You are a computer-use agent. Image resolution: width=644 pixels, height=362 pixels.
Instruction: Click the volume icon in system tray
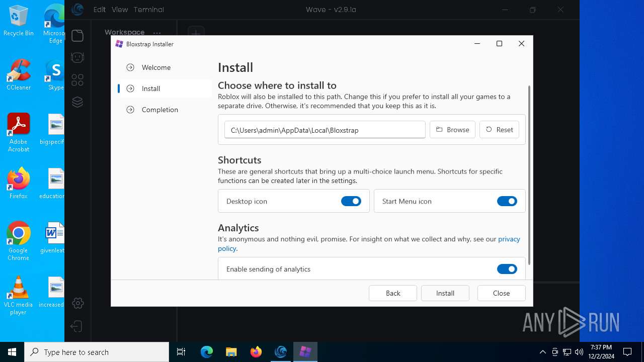coord(579,352)
